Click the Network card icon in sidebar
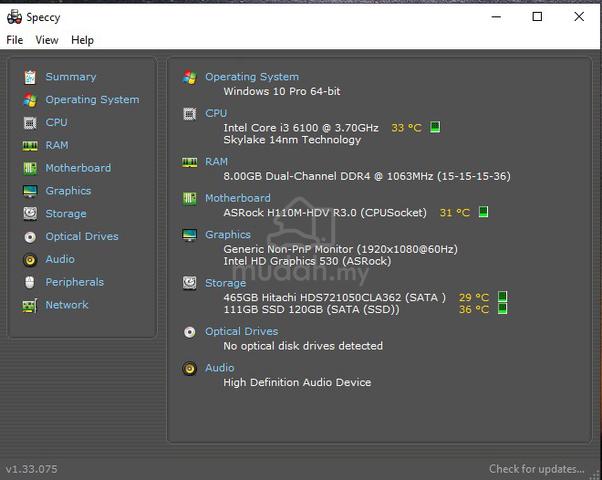Viewport: 602px width, 480px height. (x=30, y=306)
